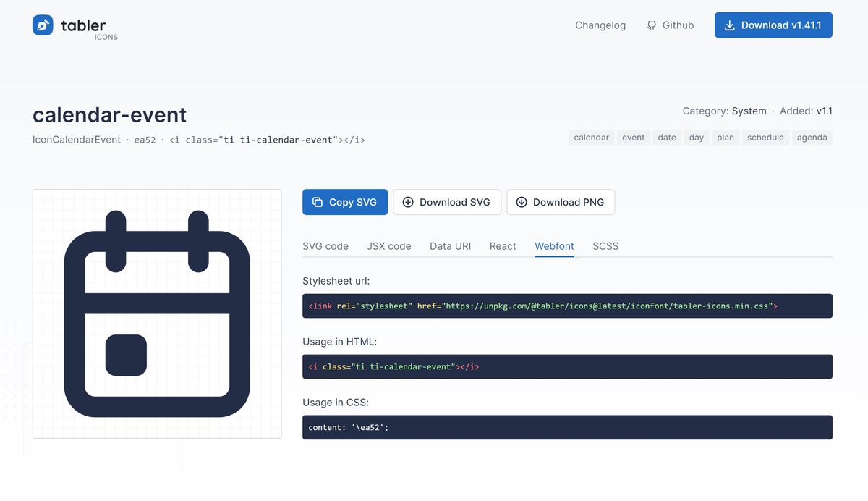Screen dimensions: 868x501
Task: Click the Usage in CSS code block
Action: pyautogui.click(x=567, y=428)
